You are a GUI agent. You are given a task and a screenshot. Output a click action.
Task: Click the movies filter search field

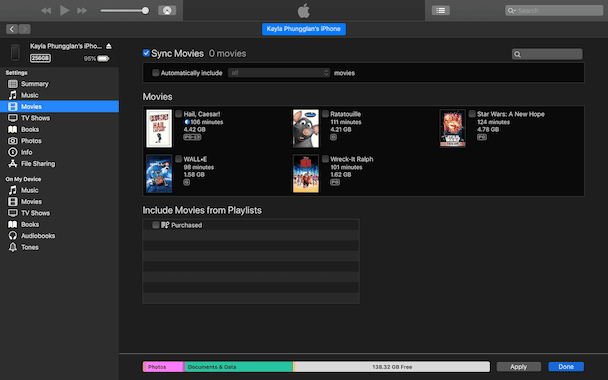547,54
